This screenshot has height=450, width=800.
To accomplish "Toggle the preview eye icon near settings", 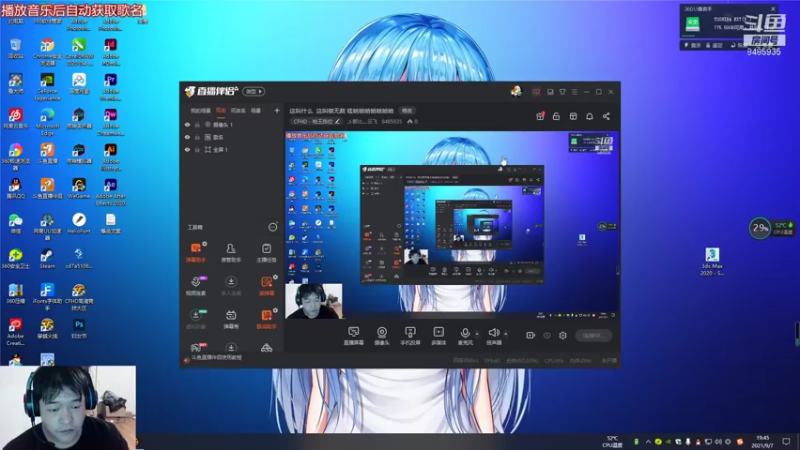I will click(547, 335).
